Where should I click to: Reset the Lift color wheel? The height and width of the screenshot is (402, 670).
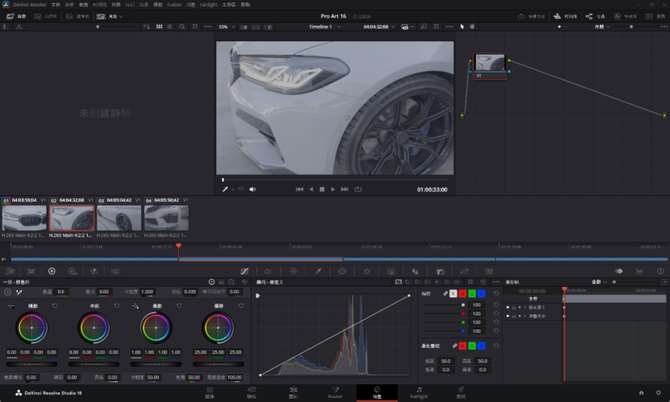click(52, 305)
